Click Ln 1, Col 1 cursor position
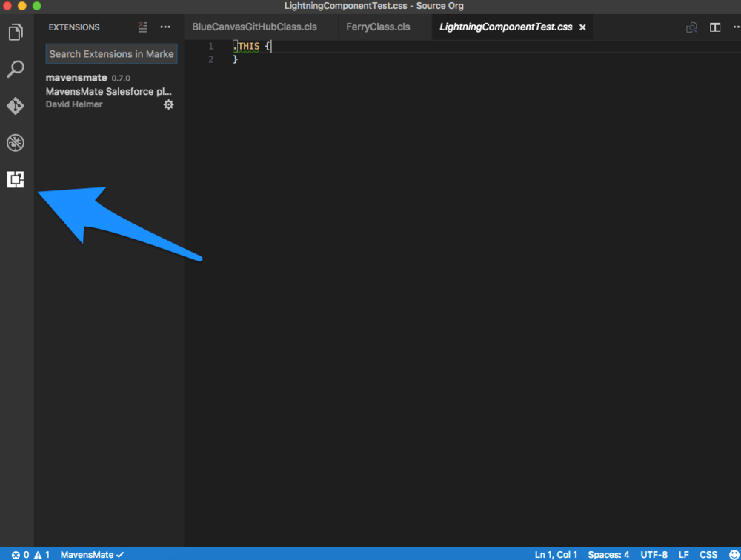The image size is (741, 560). [556, 555]
